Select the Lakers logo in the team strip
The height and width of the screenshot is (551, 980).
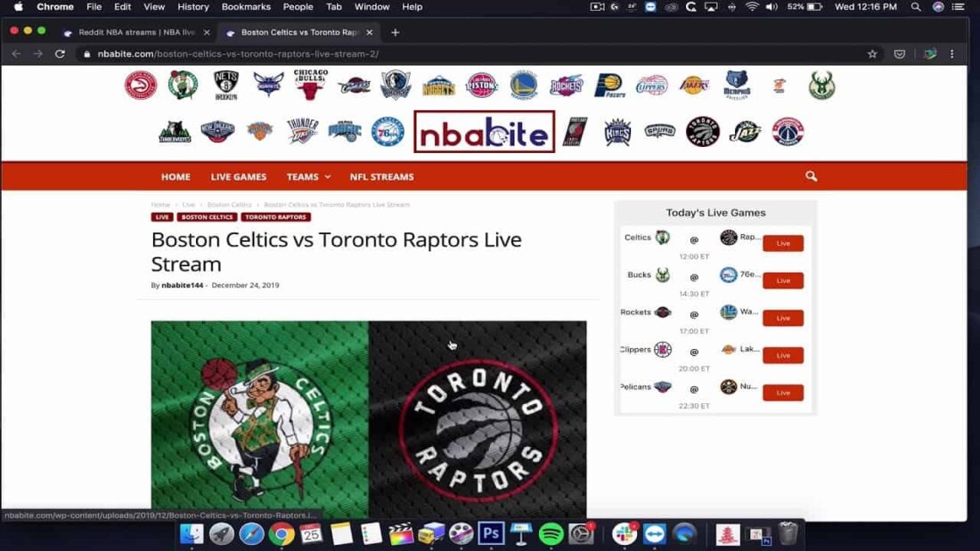tap(694, 85)
